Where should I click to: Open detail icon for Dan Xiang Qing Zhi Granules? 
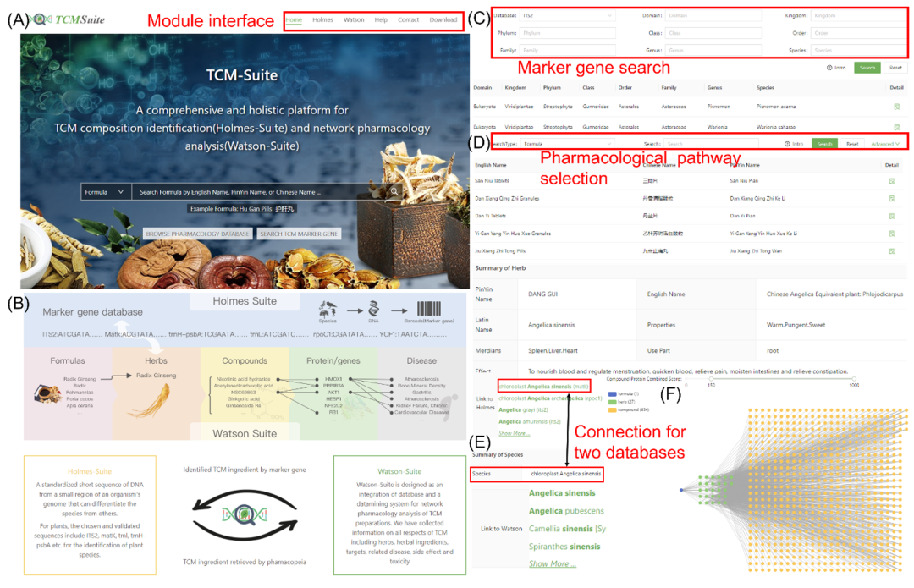pyautogui.click(x=892, y=199)
